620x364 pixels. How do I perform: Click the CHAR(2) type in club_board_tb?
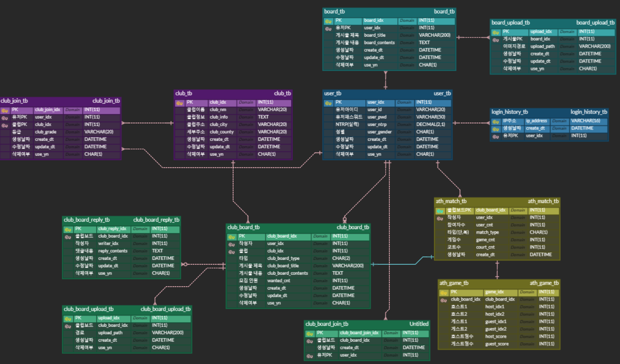tap(341, 258)
